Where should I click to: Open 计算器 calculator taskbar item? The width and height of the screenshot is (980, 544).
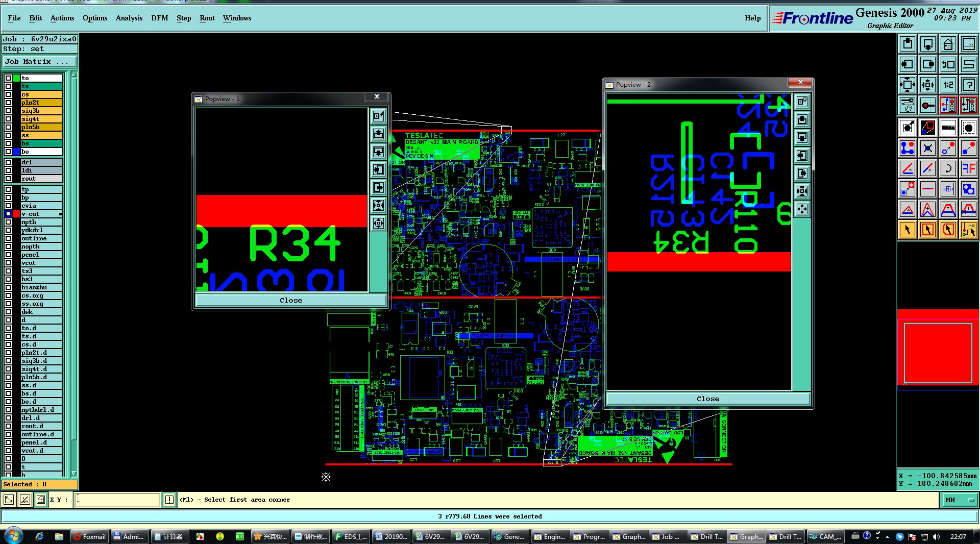170,536
